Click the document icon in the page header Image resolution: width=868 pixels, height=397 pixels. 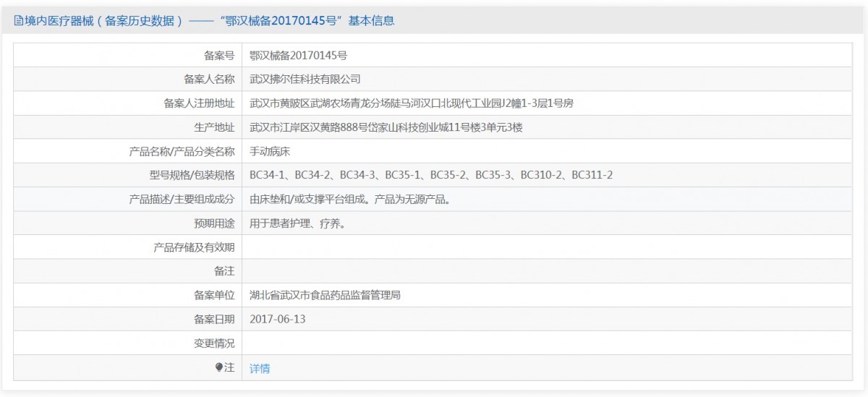click(x=18, y=21)
